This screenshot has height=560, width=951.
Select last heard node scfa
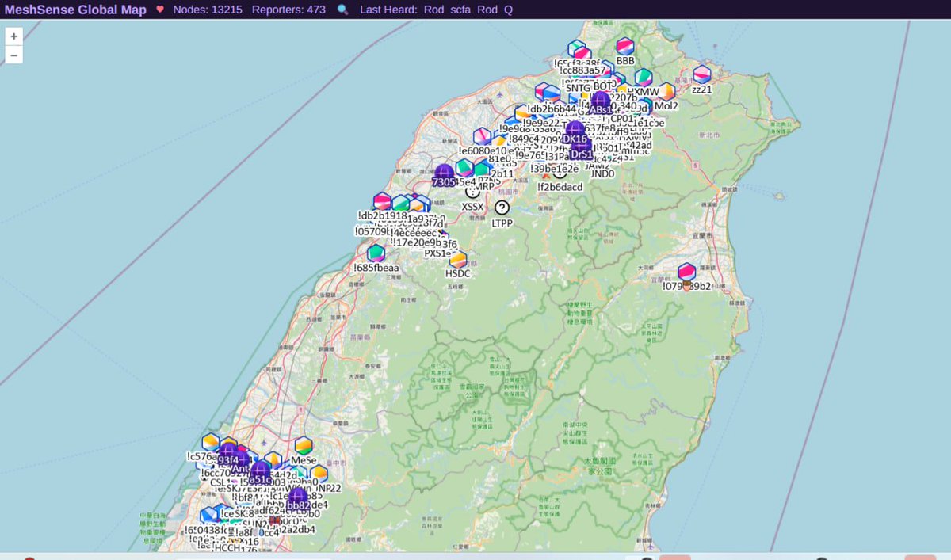pos(460,10)
